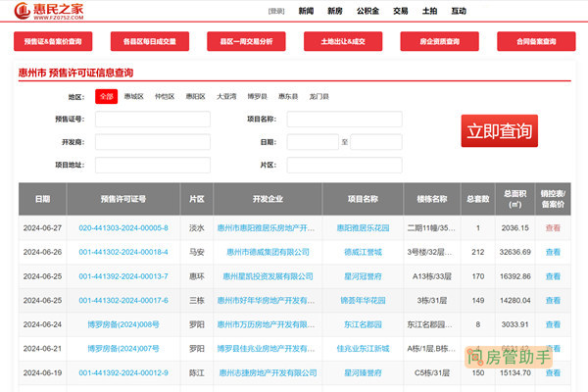Open developer 惠州市惠阳雅居乐房地产开 link

point(266,228)
